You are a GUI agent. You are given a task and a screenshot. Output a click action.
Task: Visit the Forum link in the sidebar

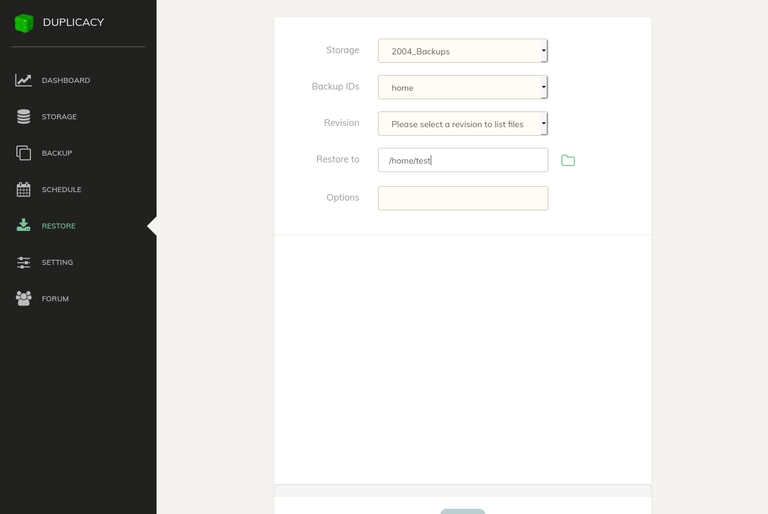[55, 298]
